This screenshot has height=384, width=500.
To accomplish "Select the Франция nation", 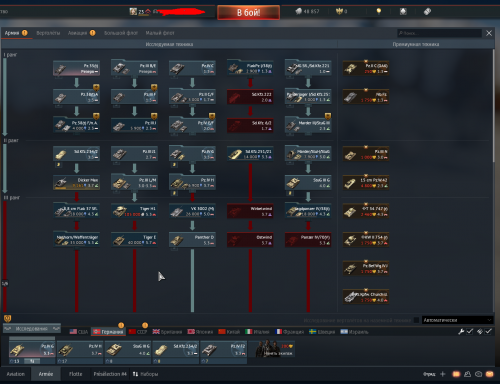I will tap(289, 332).
